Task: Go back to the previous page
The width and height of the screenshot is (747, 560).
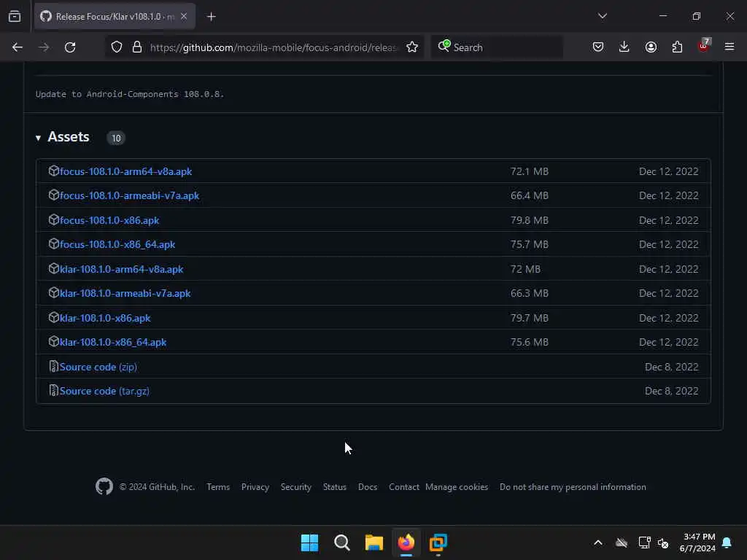Action: point(18,47)
